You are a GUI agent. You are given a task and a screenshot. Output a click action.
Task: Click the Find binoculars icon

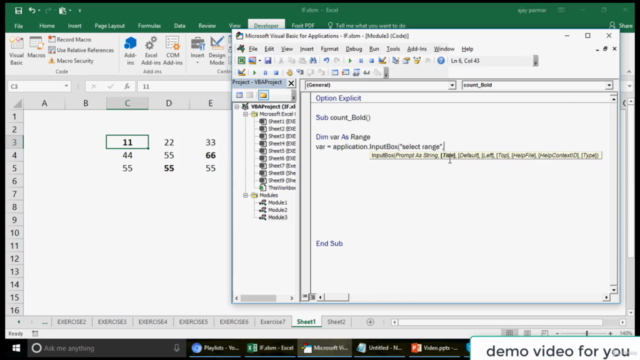[x=313, y=61]
